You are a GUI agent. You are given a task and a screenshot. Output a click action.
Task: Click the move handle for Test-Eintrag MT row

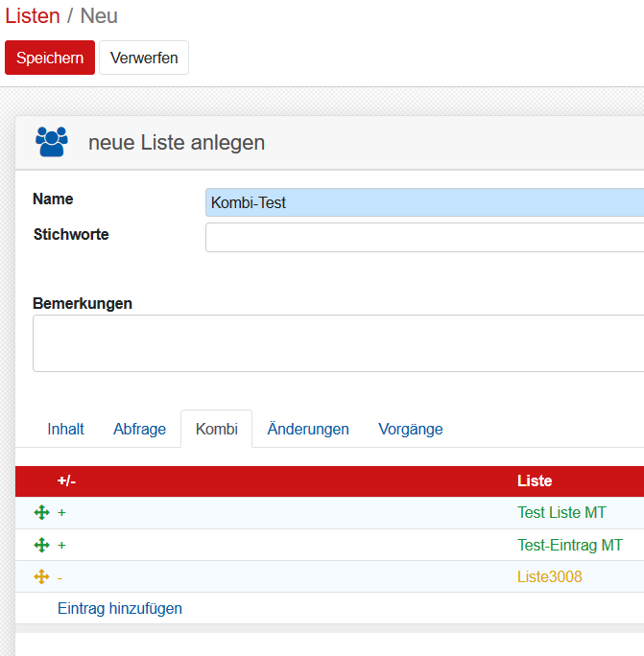pos(41,545)
